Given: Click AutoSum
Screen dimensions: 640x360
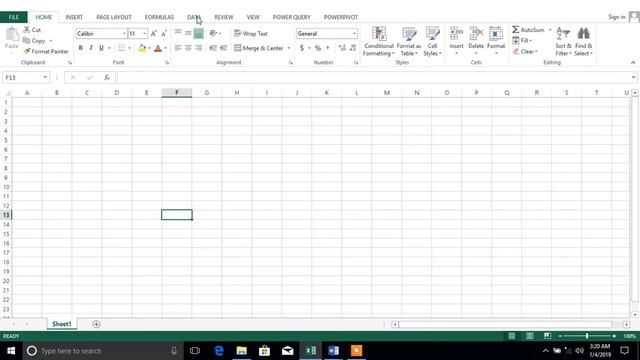Looking at the screenshot, I should click(528, 30).
